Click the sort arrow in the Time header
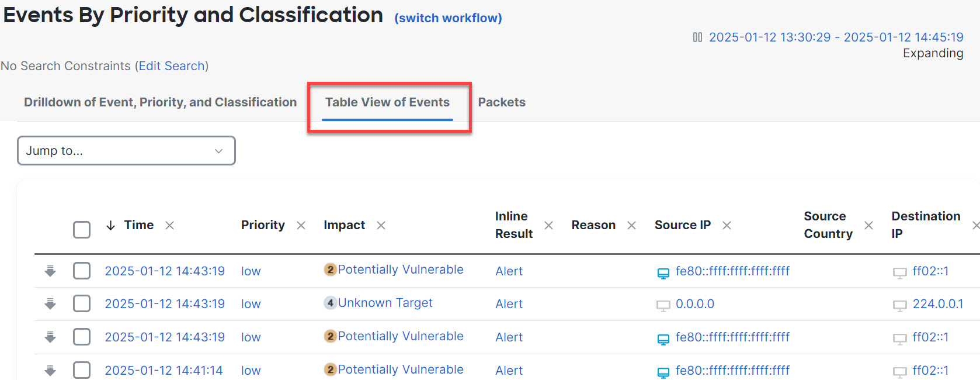The image size is (980, 380). tap(110, 225)
